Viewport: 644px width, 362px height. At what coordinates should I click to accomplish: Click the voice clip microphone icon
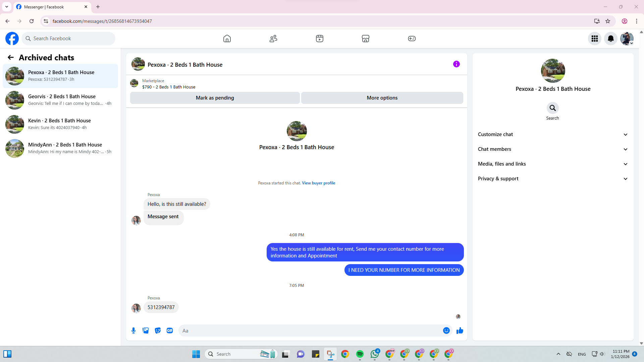pos(133,330)
